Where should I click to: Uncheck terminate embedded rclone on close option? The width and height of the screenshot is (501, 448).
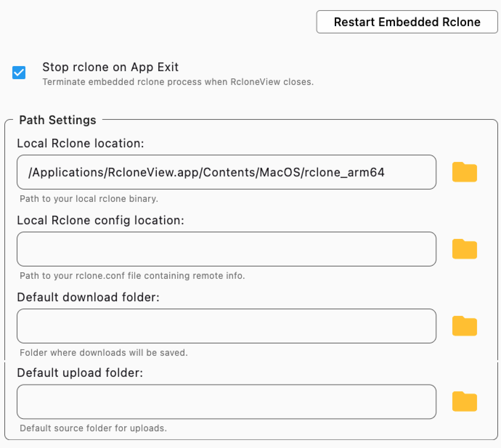click(19, 73)
